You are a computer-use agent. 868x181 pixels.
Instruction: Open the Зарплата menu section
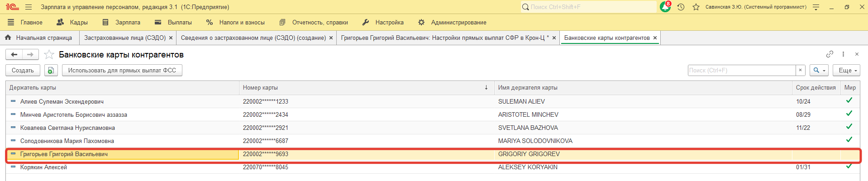[121, 22]
